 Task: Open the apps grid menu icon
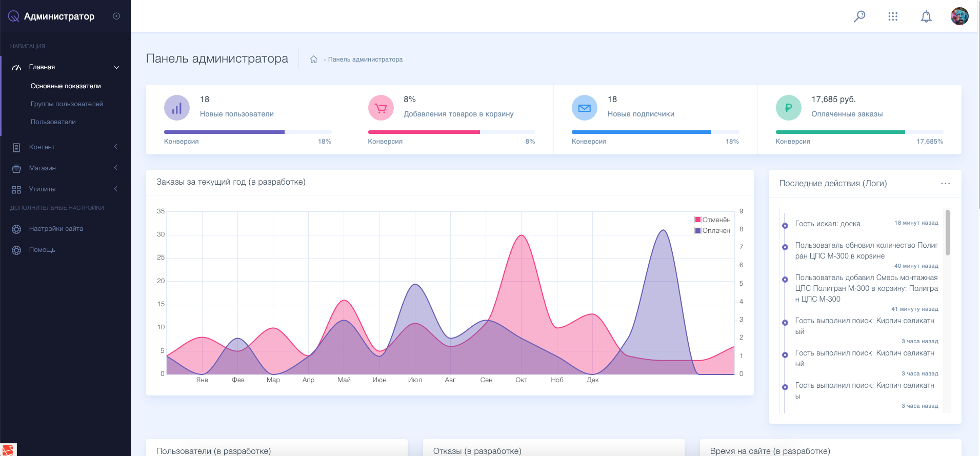893,16
